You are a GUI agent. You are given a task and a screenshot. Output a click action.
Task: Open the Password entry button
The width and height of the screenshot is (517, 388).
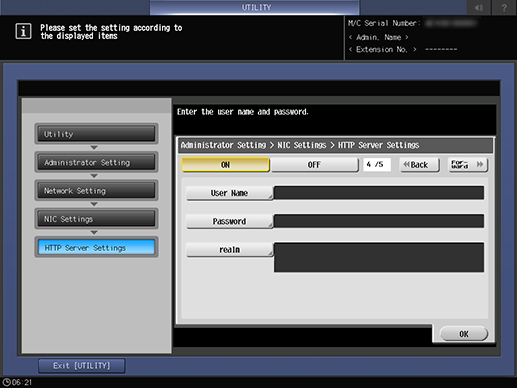pyautogui.click(x=229, y=221)
